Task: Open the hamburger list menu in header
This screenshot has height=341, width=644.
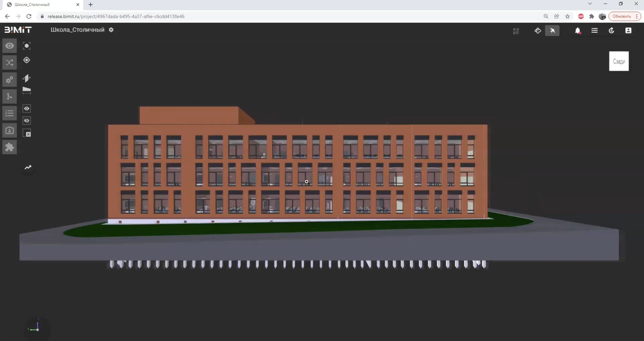Action: pyautogui.click(x=595, y=30)
